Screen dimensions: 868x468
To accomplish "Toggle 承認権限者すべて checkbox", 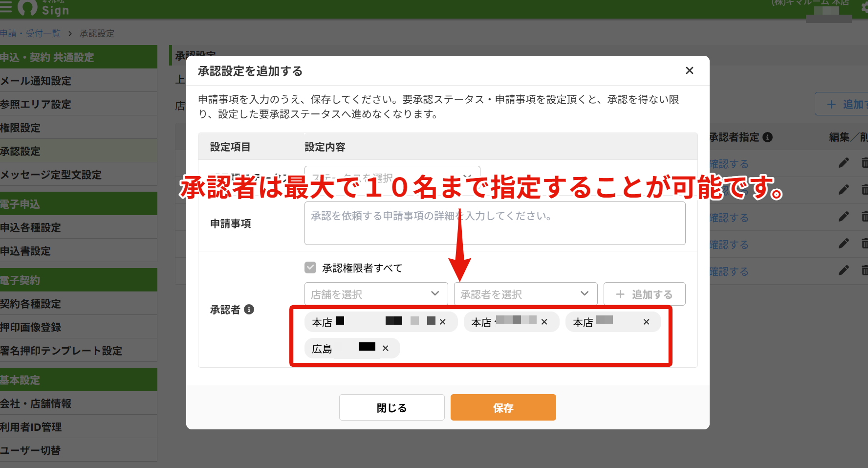I will point(310,267).
